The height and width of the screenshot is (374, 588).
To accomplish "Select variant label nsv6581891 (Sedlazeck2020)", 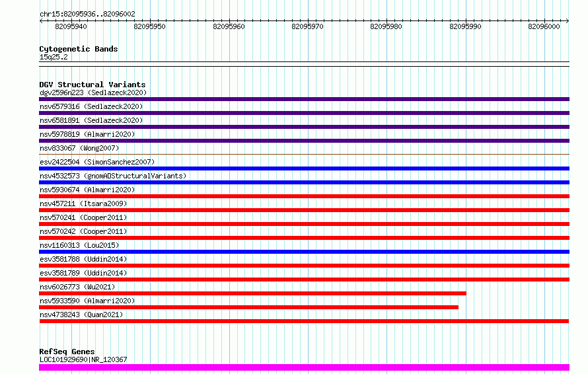I will tap(91, 120).
